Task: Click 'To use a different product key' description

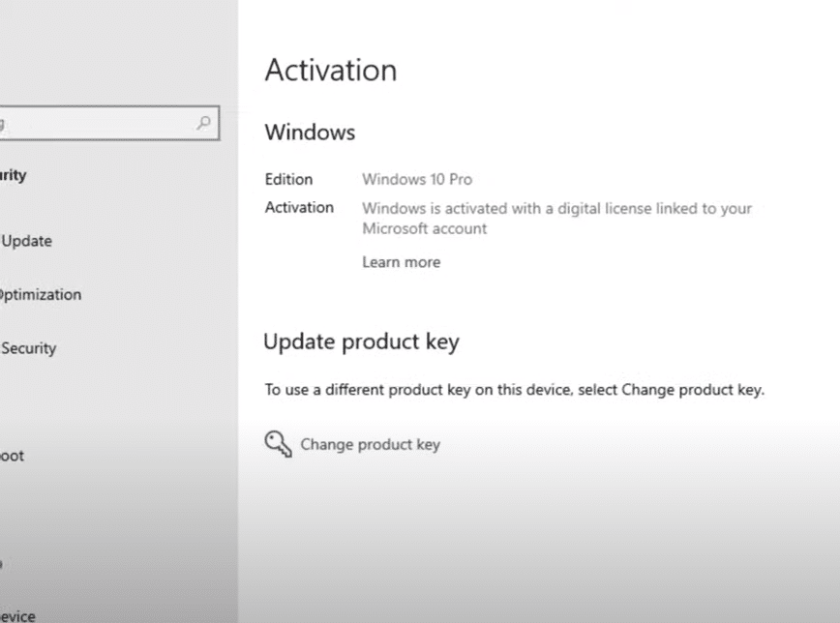Action: [x=514, y=390]
